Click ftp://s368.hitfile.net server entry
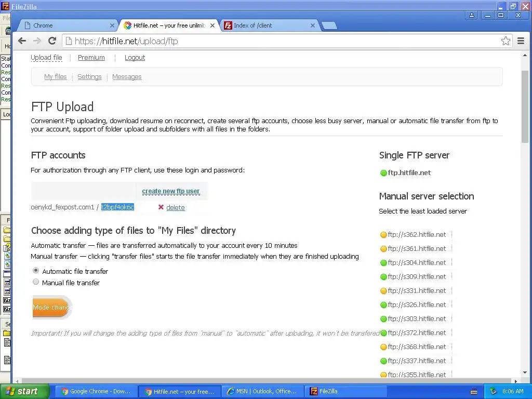 tap(417, 347)
